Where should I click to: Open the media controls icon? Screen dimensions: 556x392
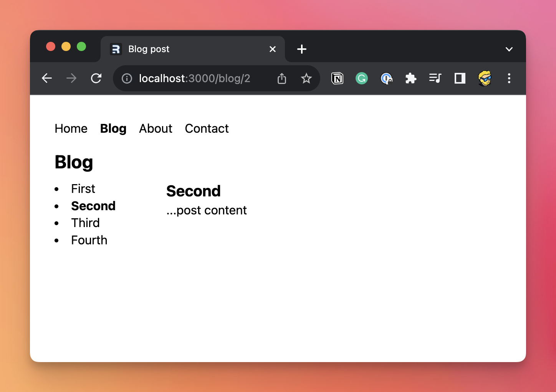point(435,79)
